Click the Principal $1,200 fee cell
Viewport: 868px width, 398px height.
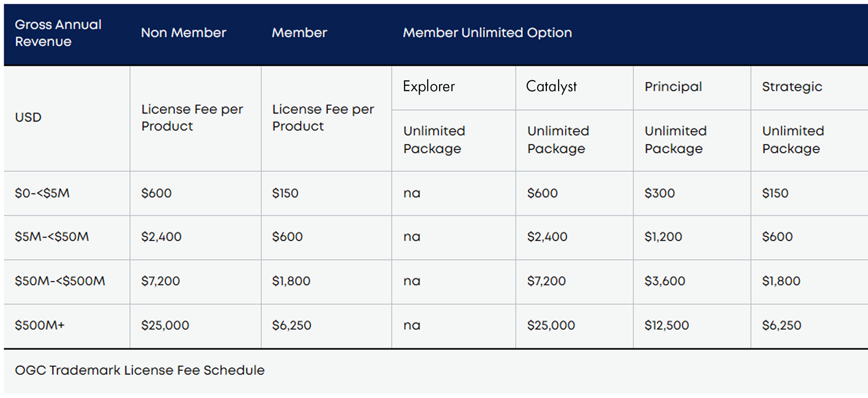coord(663,237)
